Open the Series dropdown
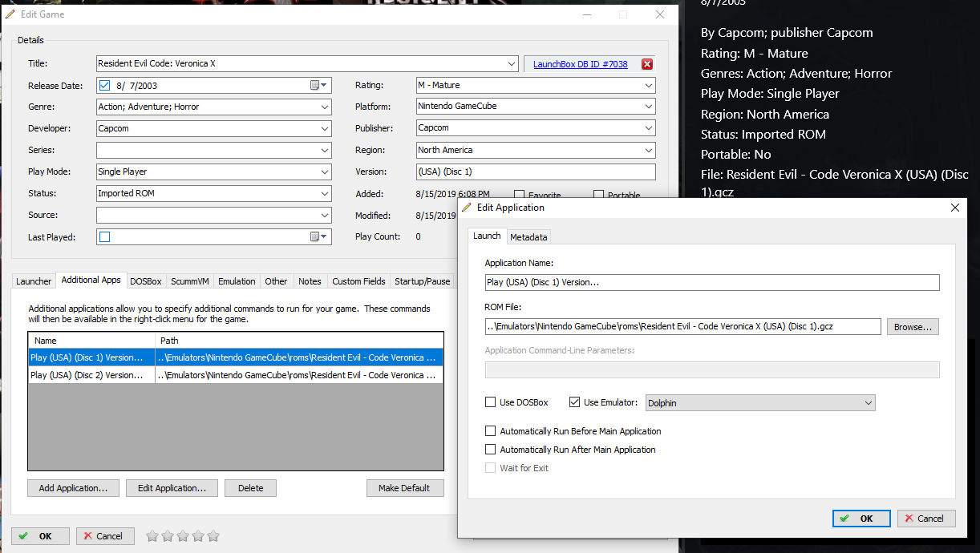Image resolution: width=980 pixels, height=553 pixels. tap(324, 150)
